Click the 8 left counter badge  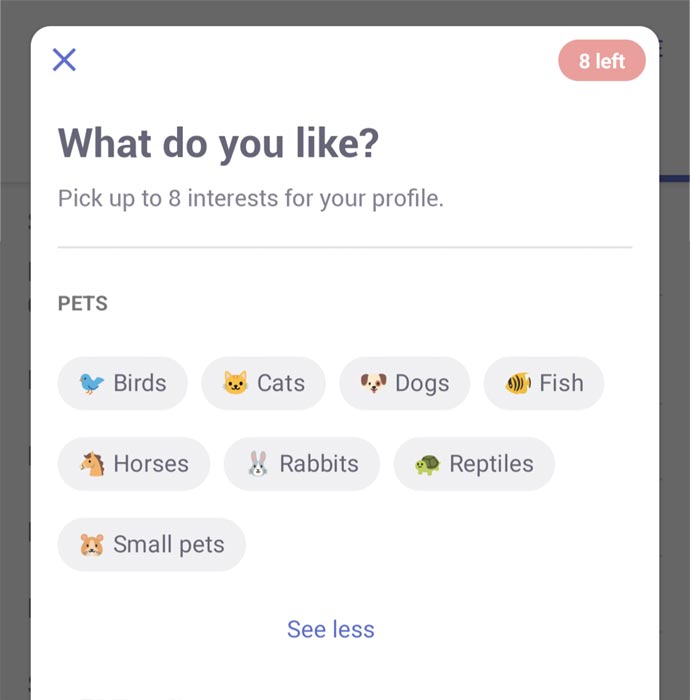[602, 60]
